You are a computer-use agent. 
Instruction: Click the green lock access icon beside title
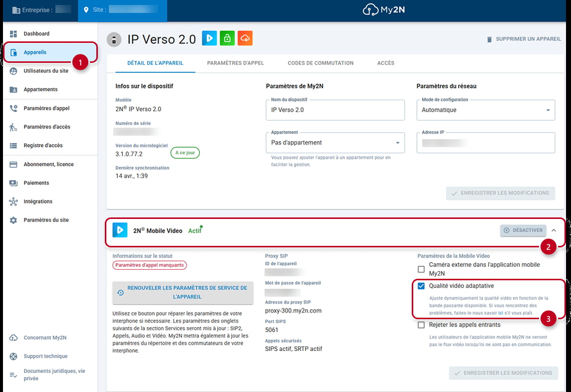point(227,38)
